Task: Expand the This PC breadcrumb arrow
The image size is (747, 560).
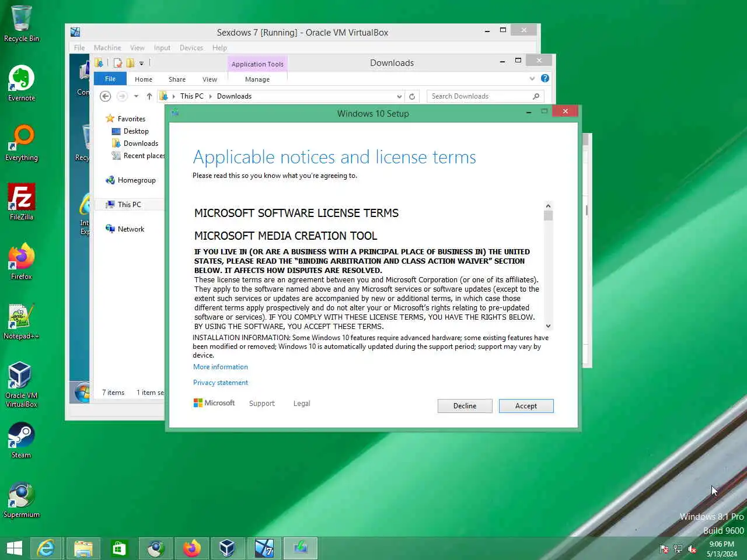Action: point(211,96)
